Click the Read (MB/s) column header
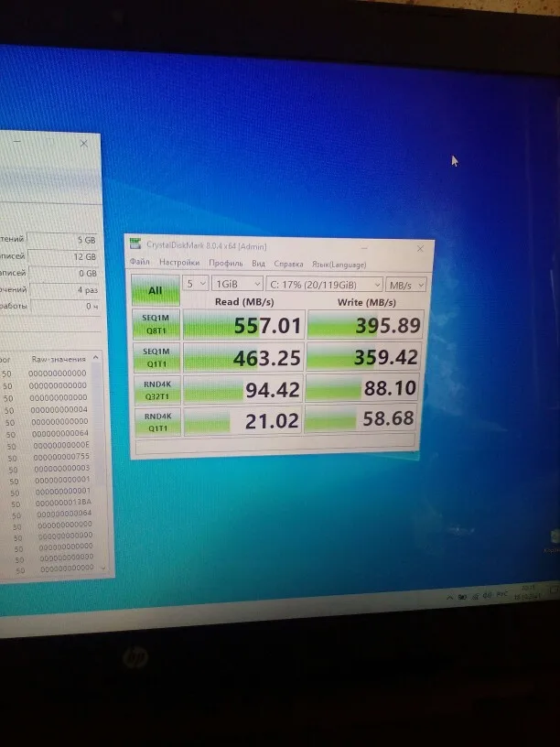This screenshot has height=747, width=560. 244,301
